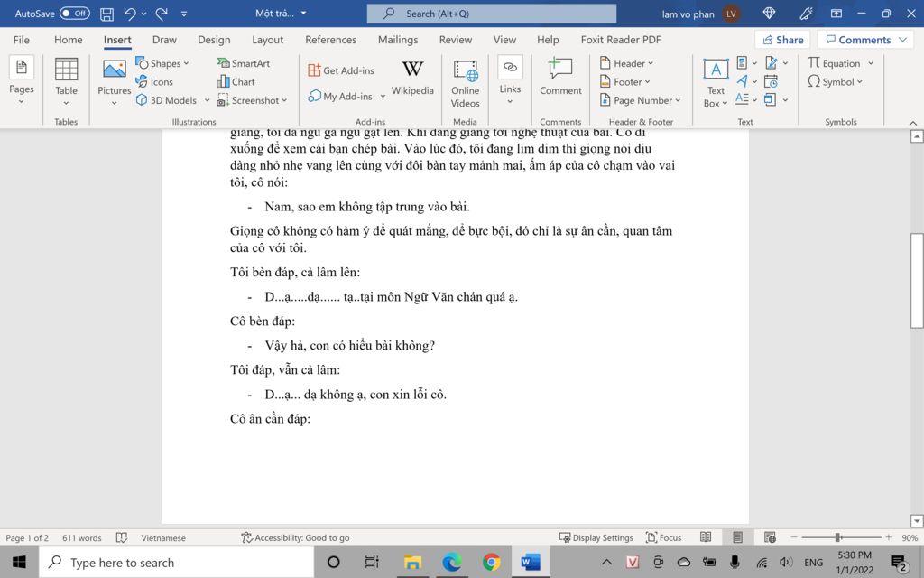Open the Comments button
The image size is (924, 578).
point(865,40)
